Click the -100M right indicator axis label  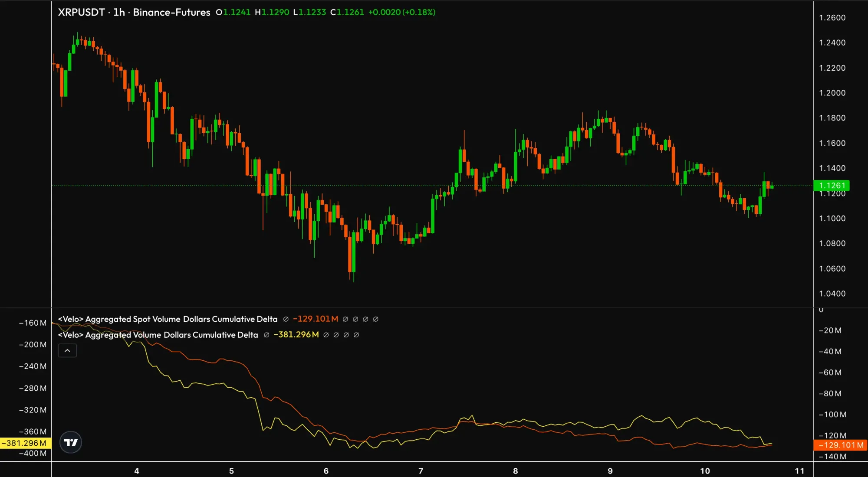point(832,415)
